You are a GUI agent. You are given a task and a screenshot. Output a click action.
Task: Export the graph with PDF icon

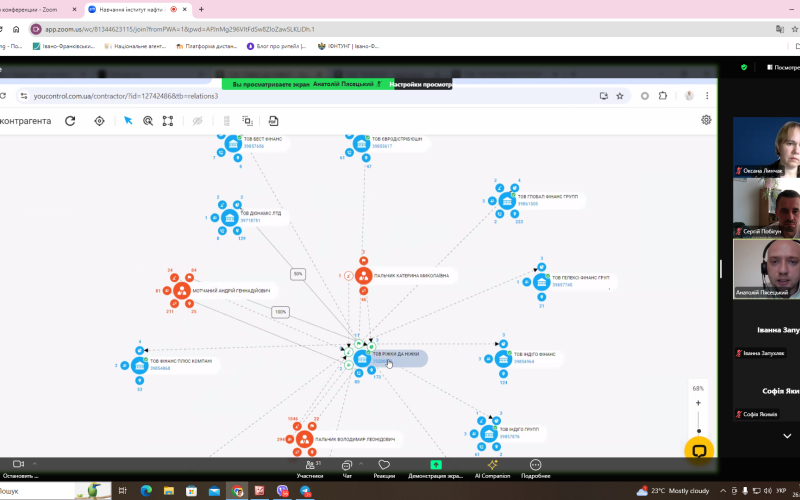click(x=273, y=121)
